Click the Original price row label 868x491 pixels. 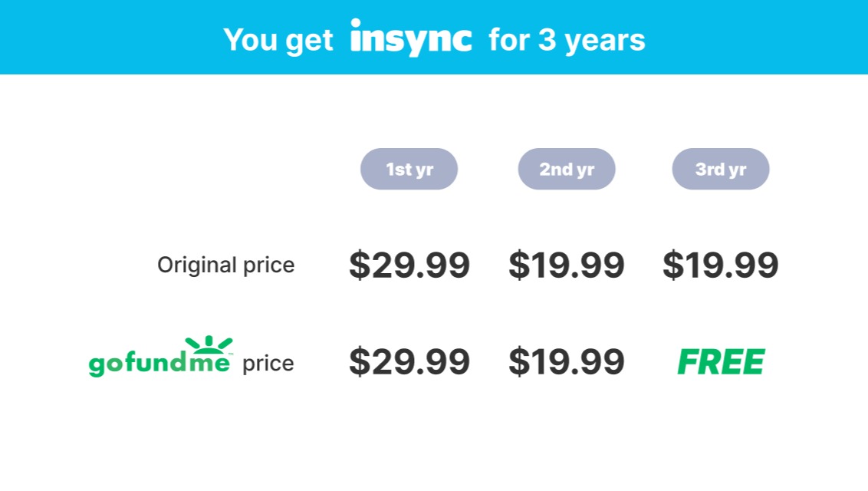226,265
